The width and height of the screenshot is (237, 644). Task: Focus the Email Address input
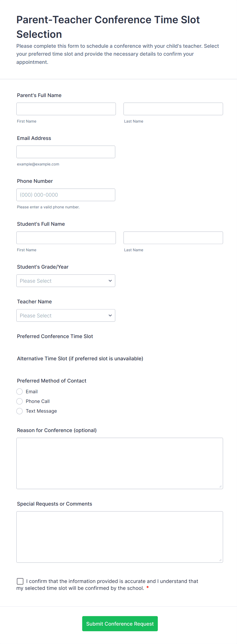pos(66,152)
